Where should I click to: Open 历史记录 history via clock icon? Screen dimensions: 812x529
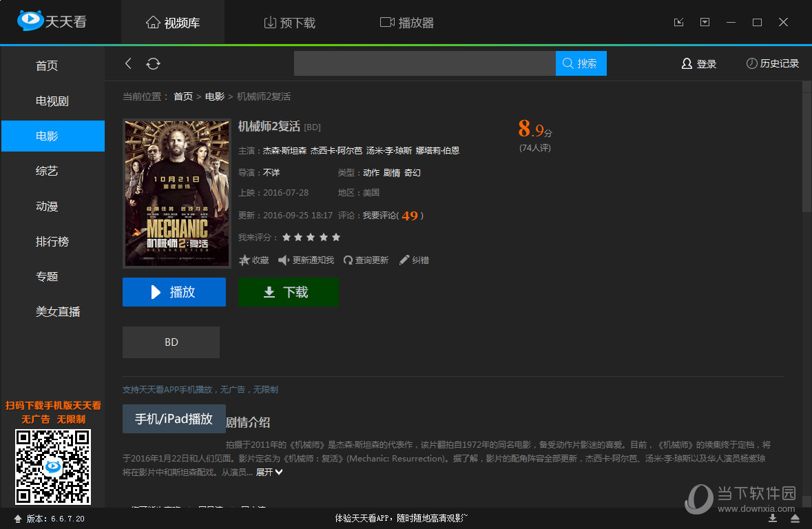click(751, 63)
